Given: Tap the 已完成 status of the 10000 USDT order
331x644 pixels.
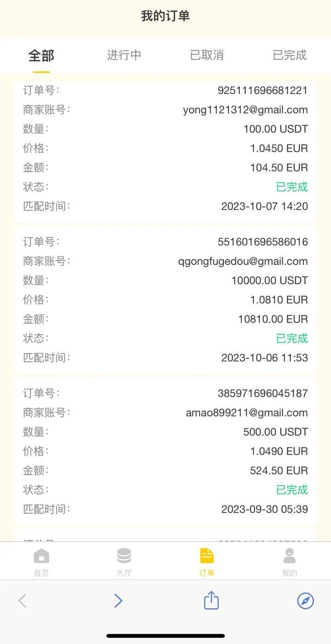Looking at the screenshot, I should coord(292,338).
